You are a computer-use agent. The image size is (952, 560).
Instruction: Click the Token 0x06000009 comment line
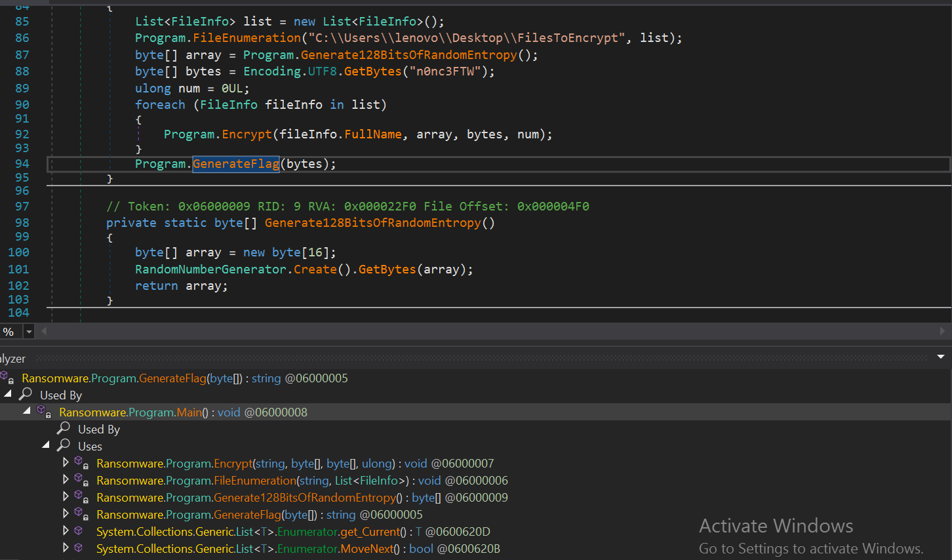347,207
